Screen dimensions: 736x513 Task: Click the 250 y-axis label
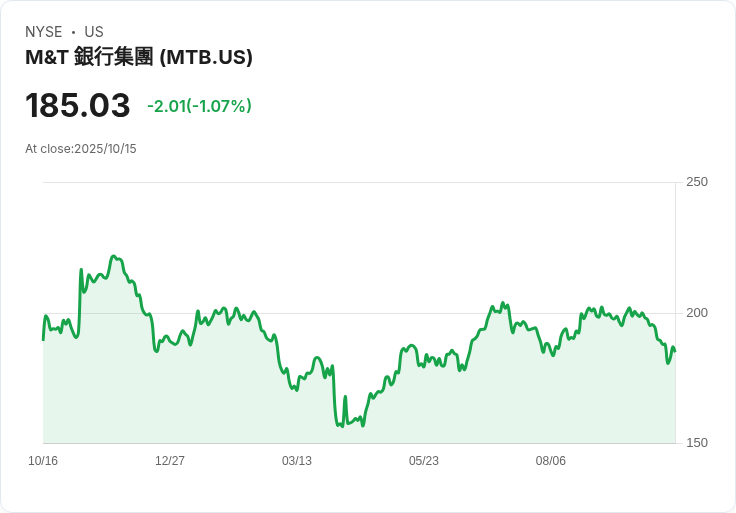[696, 182]
